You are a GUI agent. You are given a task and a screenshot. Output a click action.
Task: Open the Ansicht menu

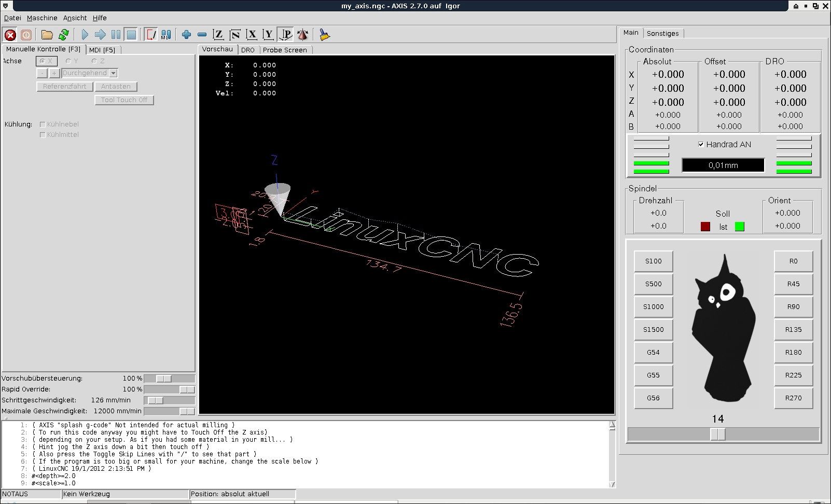[75, 18]
